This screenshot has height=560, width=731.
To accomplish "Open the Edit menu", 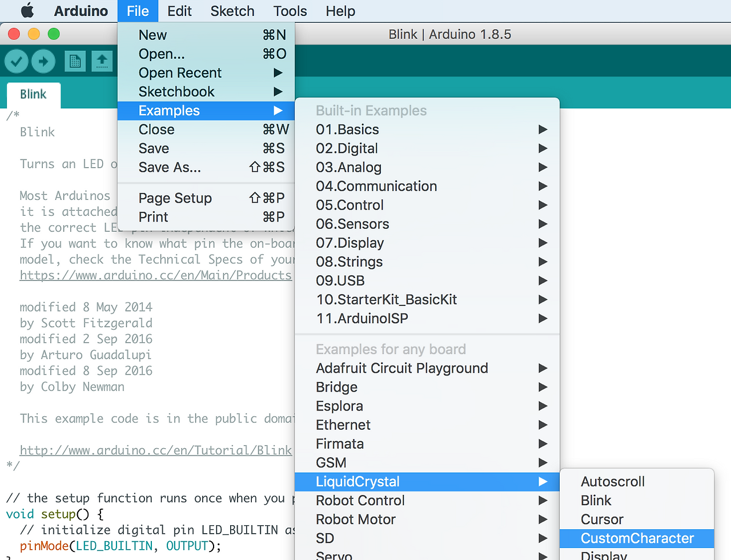I will pyautogui.click(x=179, y=11).
